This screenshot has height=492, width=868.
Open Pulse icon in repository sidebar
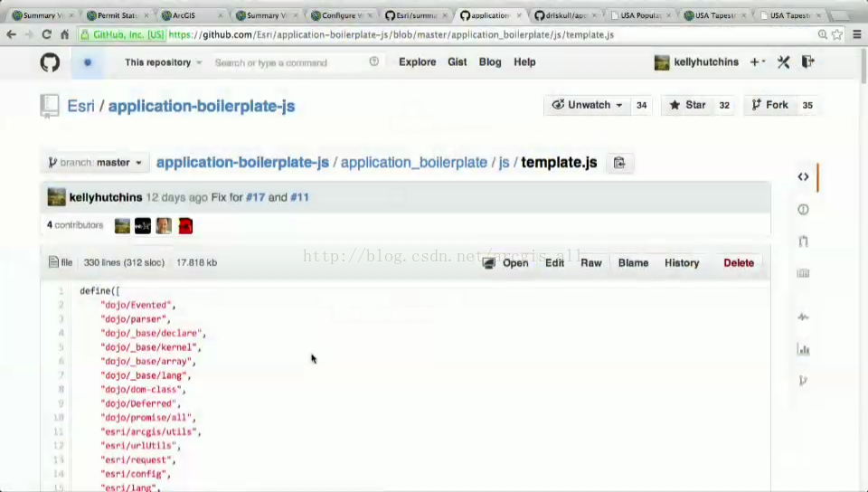click(803, 317)
